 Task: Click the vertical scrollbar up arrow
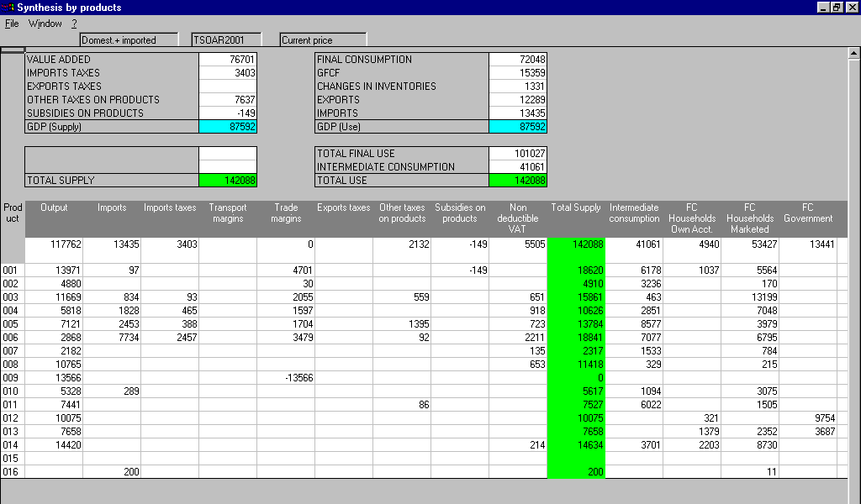point(854,53)
